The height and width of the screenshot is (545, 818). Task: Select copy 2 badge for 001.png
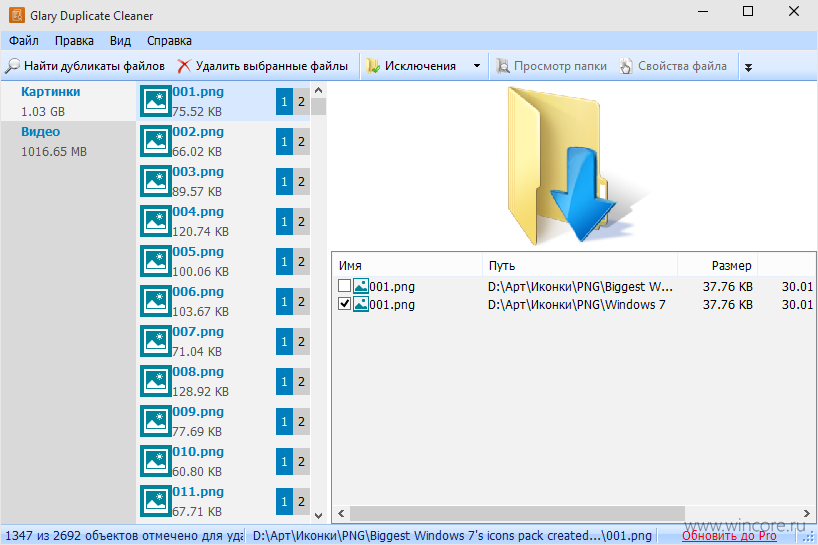coord(302,102)
